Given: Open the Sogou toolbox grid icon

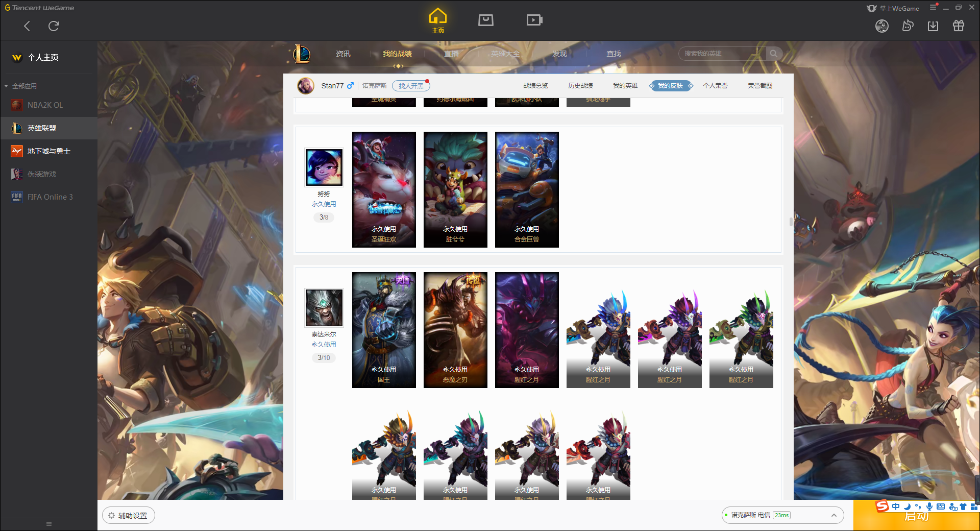Looking at the screenshot, I should (974, 506).
